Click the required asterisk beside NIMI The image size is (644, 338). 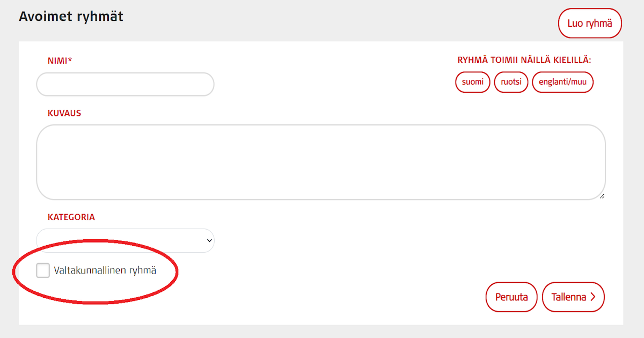pyautogui.click(x=70, y=60)
